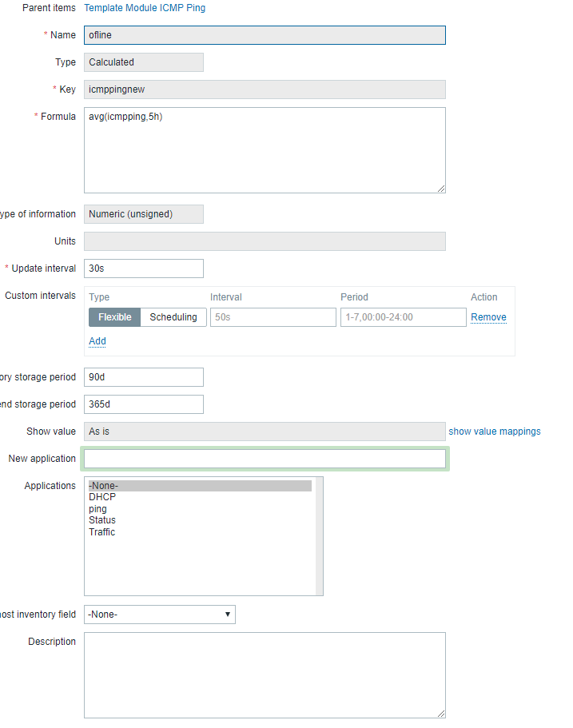Click the trend storage period field 365d
Image resolution: width=573 pixels, height=728 pixels.
click(144, 404)
